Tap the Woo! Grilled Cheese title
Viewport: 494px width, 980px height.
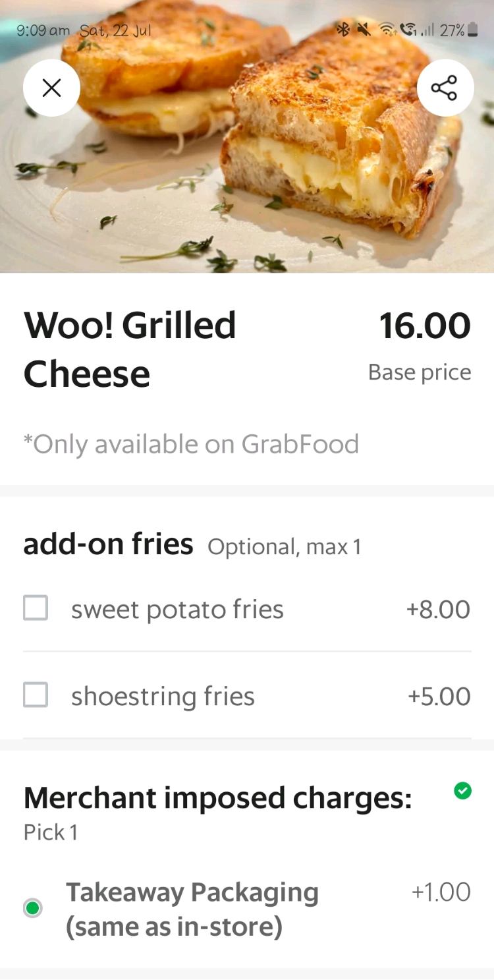click(130, 349)
